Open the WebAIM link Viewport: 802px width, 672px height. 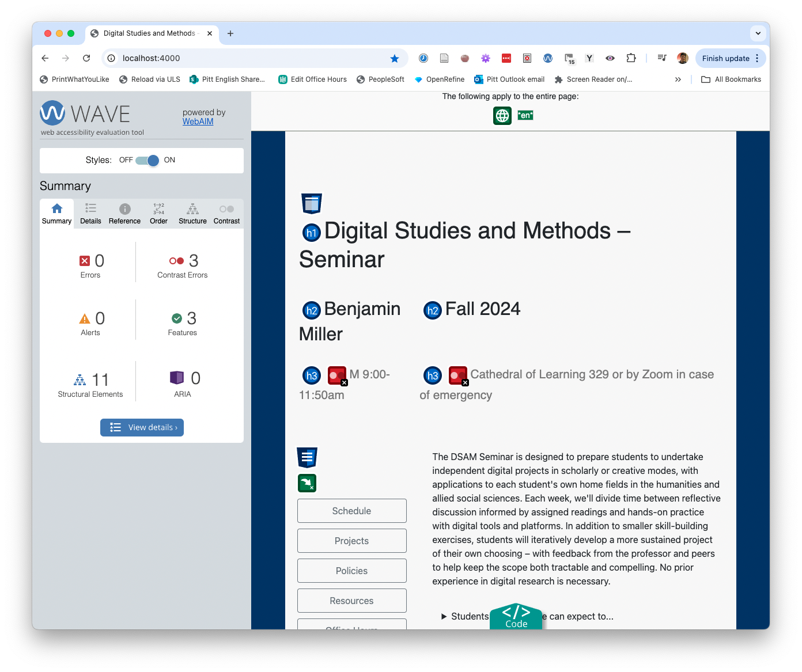point(198,122)
